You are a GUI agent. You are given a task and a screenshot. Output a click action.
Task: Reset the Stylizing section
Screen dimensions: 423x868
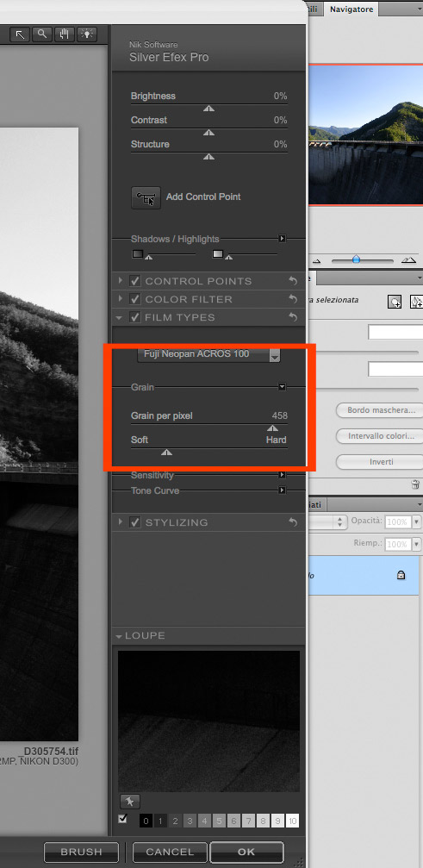(x=293, y=522)
